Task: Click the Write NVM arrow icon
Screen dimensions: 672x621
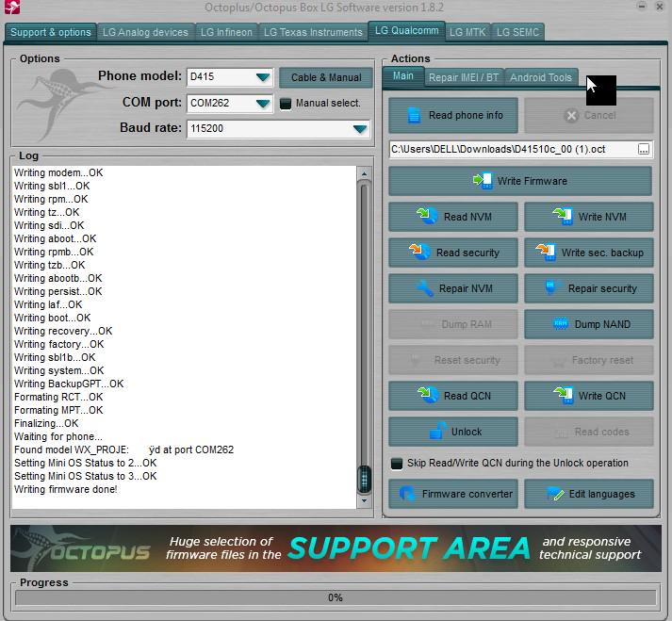Action: point(563,217)
